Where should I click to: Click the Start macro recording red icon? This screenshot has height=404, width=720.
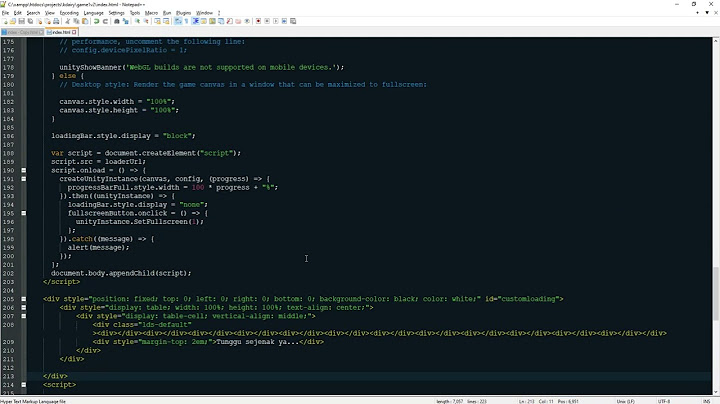pyautogui.click(x=258, y=21)
